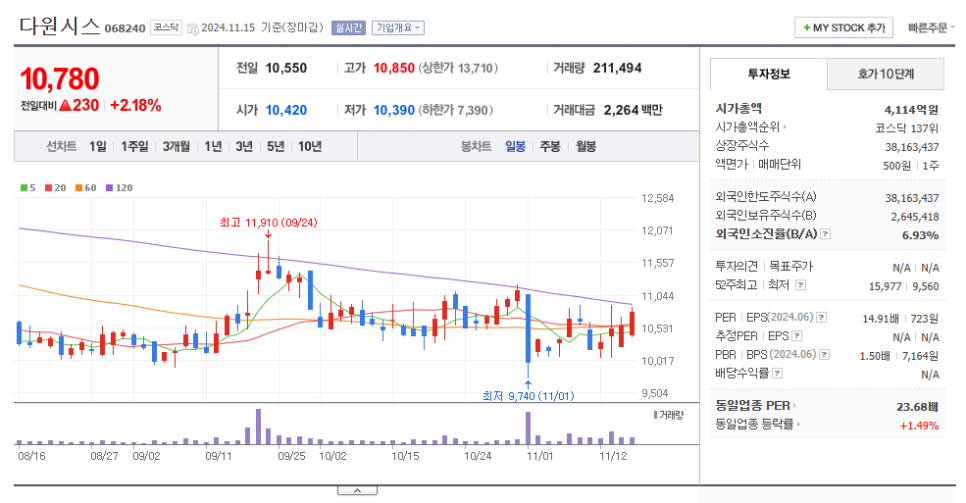Click the help icon beside 배당수익률
966x503 pixels.
pos(777,373)
